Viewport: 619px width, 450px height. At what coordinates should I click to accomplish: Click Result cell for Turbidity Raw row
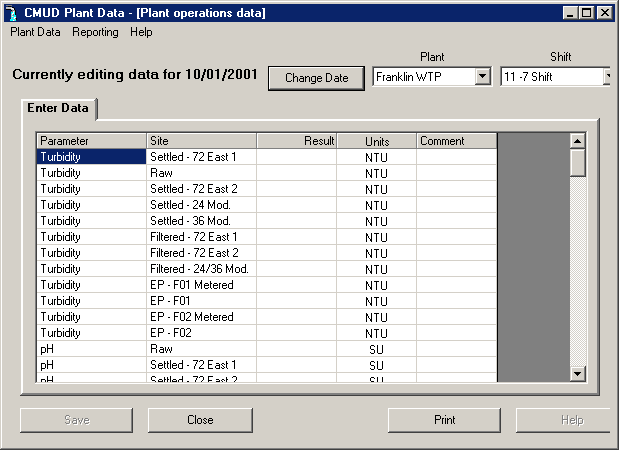[296, 173]
